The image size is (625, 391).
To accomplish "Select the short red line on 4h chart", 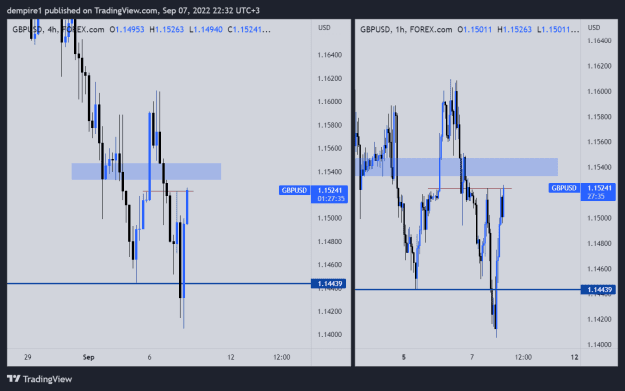I will click(168, 191).
